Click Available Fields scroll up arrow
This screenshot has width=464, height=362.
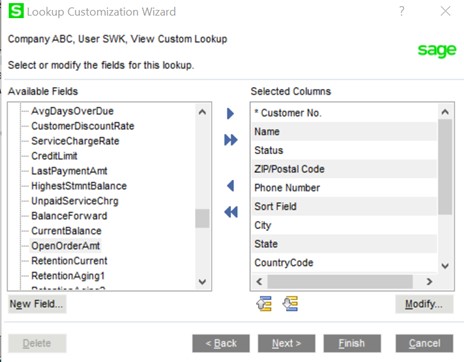pyautogui.click(x=202, y=112)
